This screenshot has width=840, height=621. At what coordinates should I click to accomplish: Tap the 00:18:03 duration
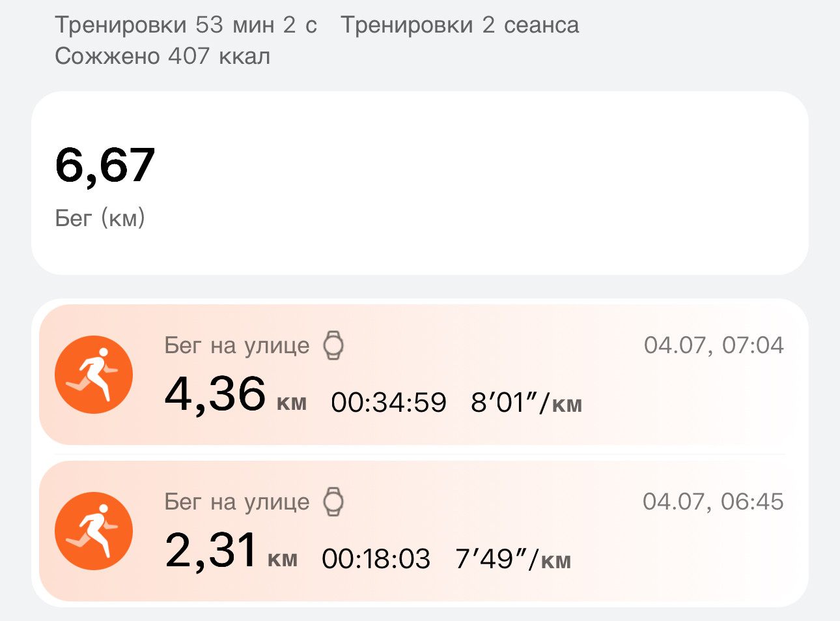point(376,559)
